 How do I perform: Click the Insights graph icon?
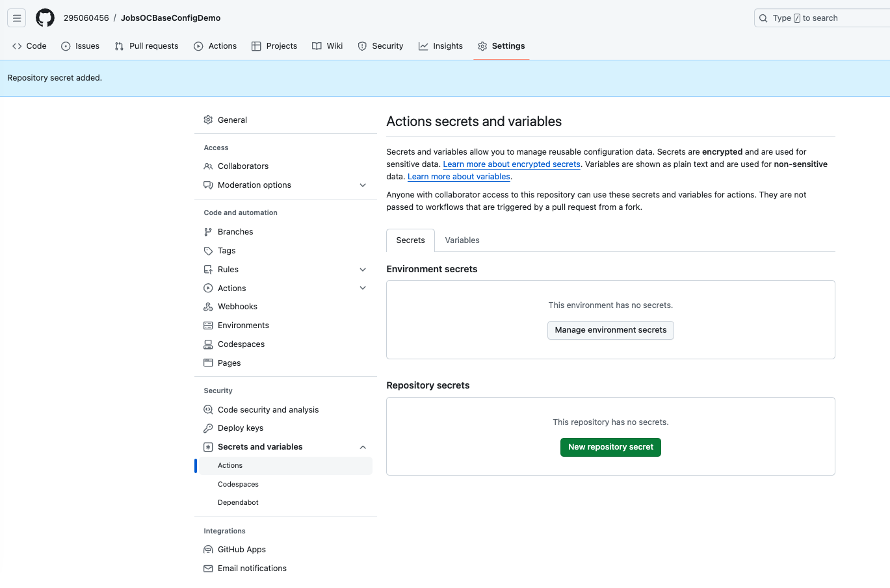coord(423,46)
